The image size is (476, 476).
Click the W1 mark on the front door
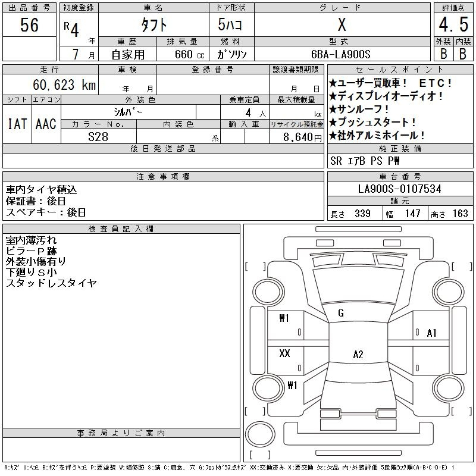284,318
